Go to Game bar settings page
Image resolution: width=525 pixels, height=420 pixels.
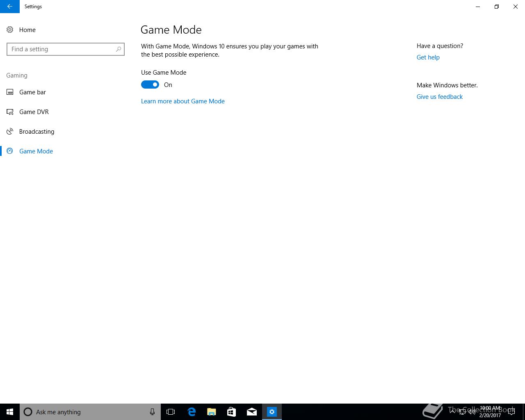(x=66, y=92)
